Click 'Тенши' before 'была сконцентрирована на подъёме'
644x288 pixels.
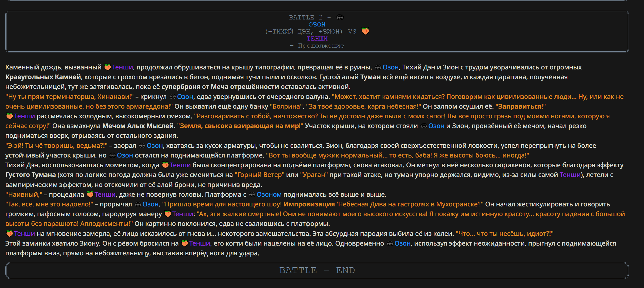180,165
